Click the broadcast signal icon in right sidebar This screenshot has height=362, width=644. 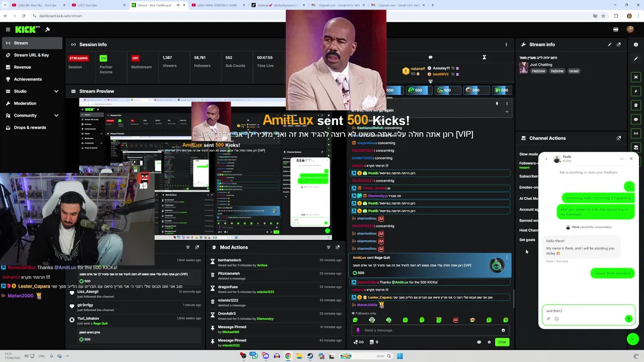click(636, 133)
